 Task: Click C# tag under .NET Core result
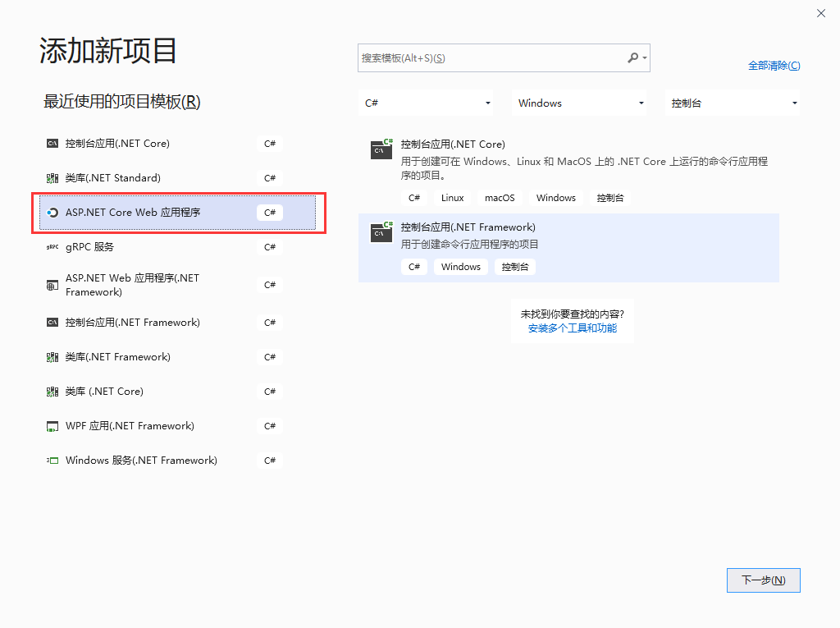point(414,198)
